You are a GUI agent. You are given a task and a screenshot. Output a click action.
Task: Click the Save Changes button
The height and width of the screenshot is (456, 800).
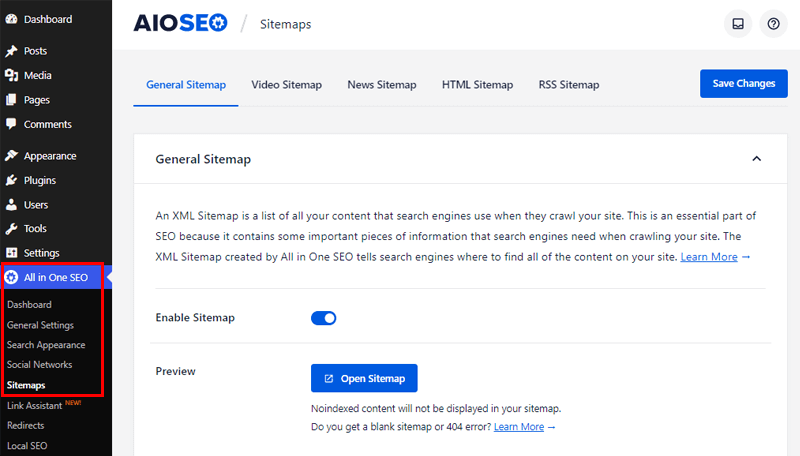tap(743, 84)
